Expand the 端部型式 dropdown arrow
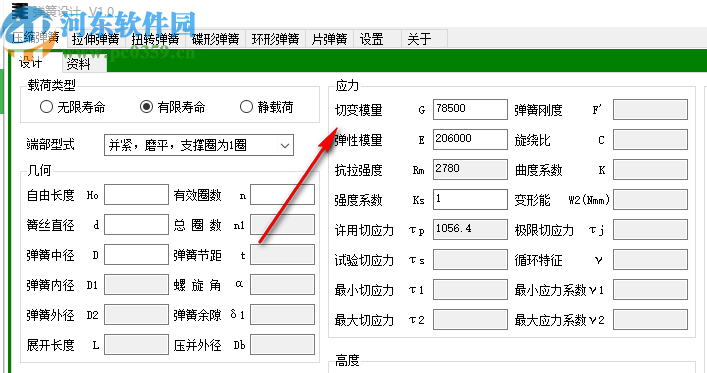Image resolution: width=707 pixels, height=373 pixels. (x=285, y=146)
